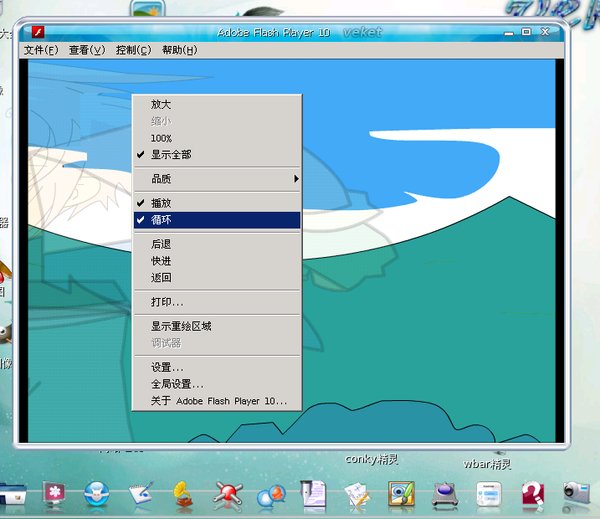
Task: Open 设置... from the context menu
Action: tap(167, 367)
